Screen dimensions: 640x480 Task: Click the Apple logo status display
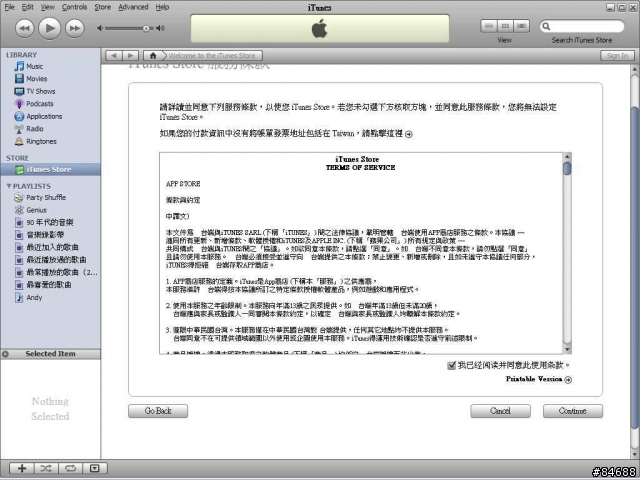(x=320, y=29)
